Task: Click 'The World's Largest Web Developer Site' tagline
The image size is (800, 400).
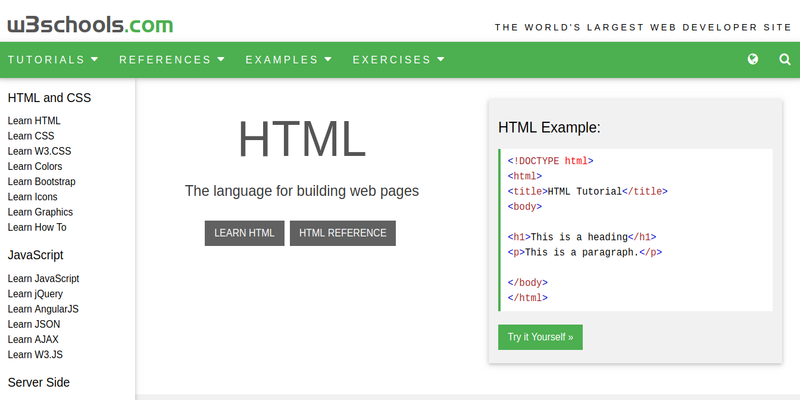Action: (643, 28)
